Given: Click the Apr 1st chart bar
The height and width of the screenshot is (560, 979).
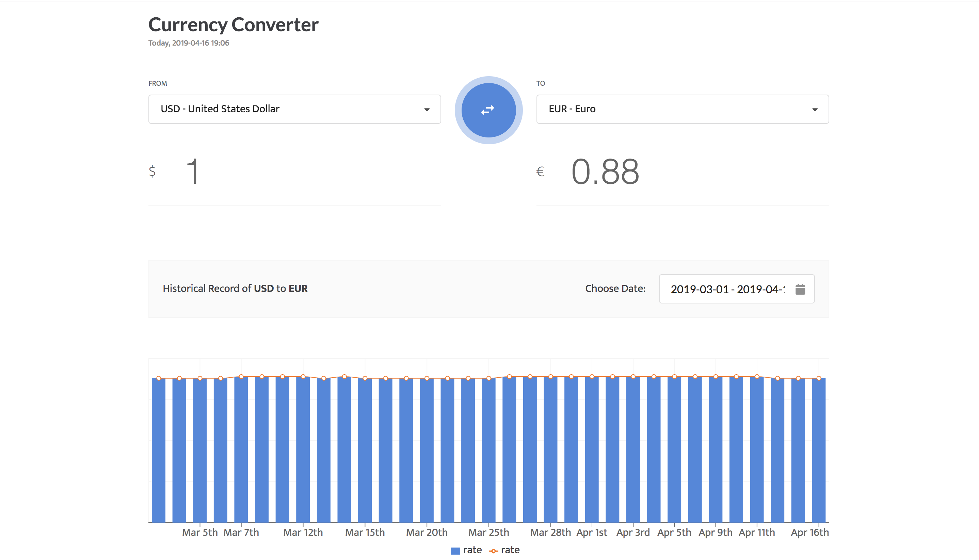Looking at the screenshot, I should (x=592, y=450).
